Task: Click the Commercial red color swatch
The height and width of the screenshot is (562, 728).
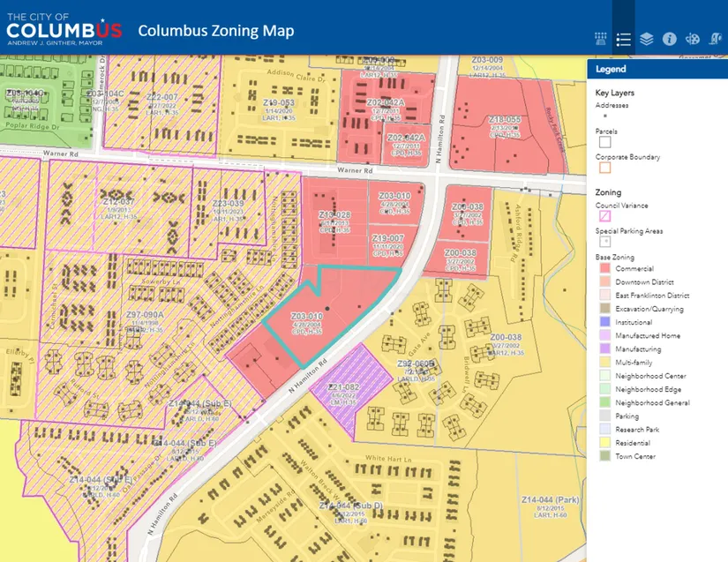Action: click(x=604, y=268)
